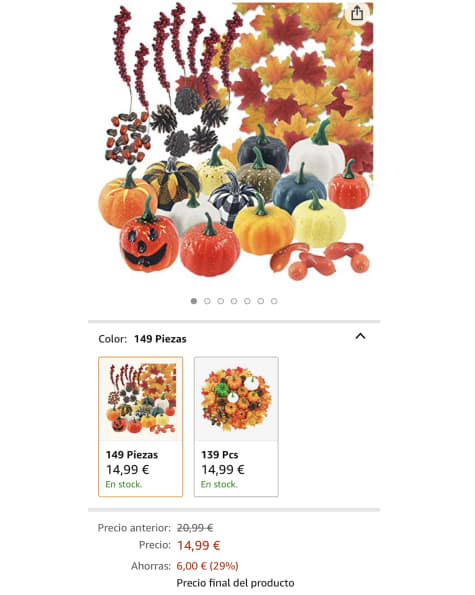Click the En stock label under 149 Piezas
This screenshot has width=475, height=595.
point(124,485)
